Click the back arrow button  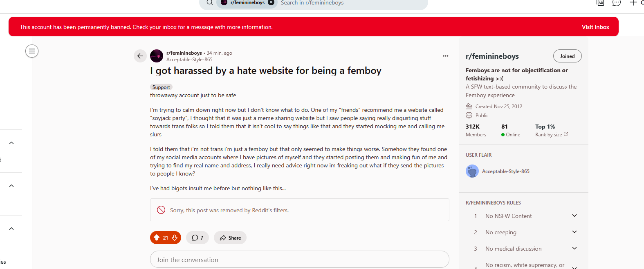click(x=140, y=56)
